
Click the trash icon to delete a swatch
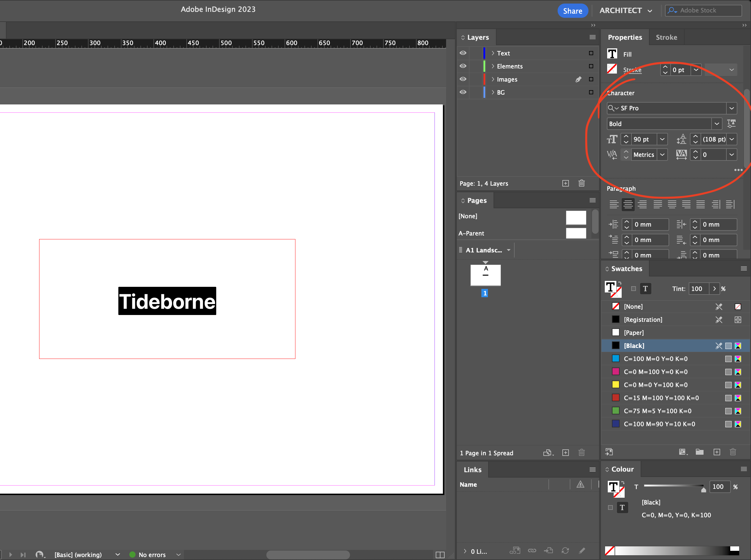pos(733,452)
